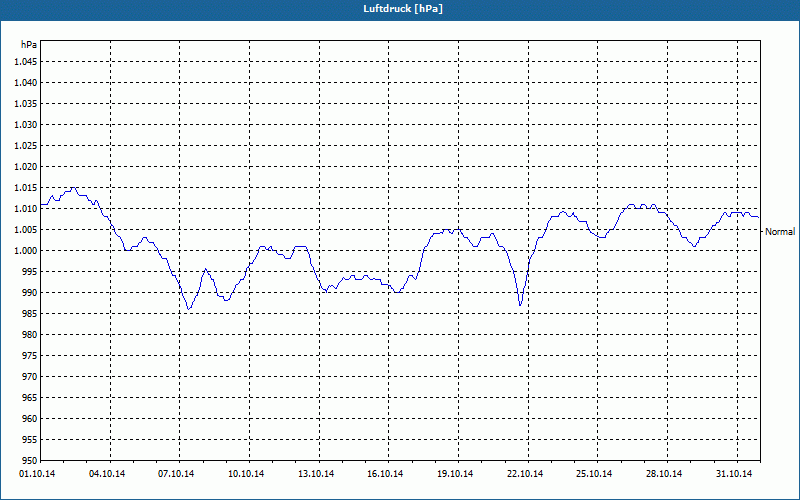Click the 975 y-axis label
800x500 pixels.
click(x=30, y=356)
